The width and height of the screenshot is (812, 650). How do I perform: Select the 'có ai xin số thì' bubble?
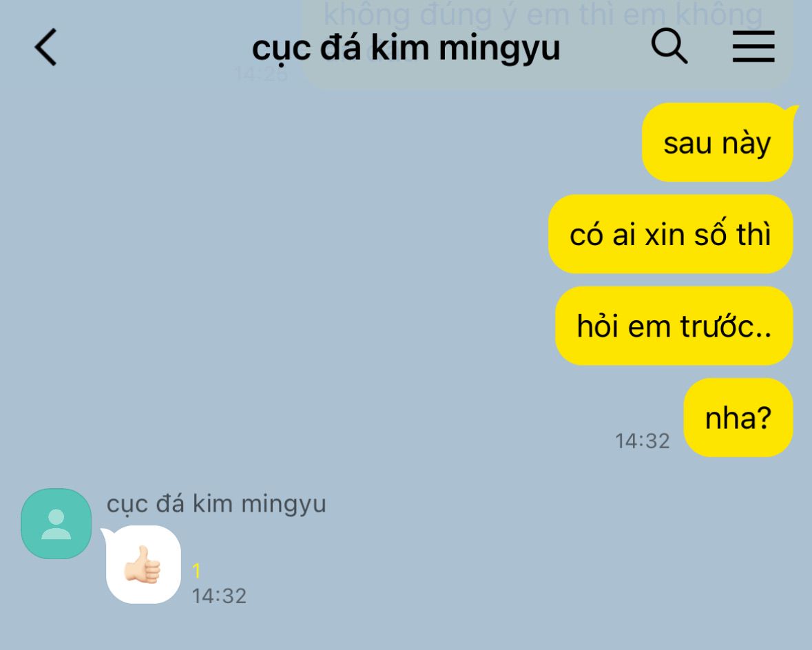click(671, 234)
